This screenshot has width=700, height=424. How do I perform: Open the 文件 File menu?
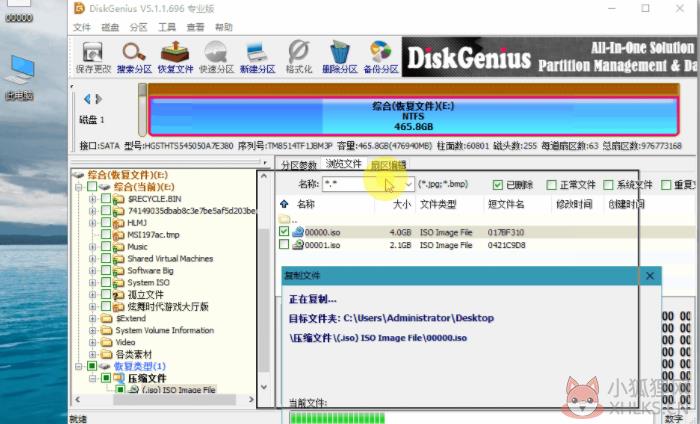tap(82, 27)
